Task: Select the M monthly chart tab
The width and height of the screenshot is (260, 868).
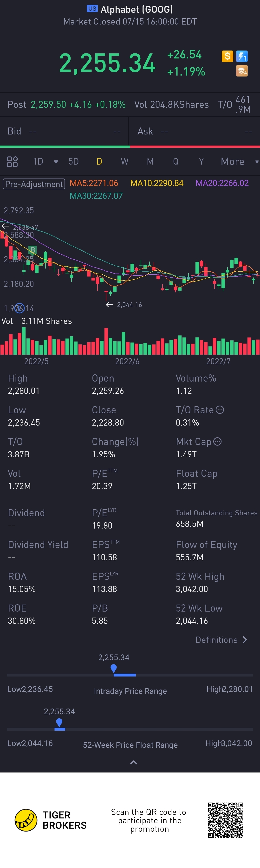Action: pos(150,162)
